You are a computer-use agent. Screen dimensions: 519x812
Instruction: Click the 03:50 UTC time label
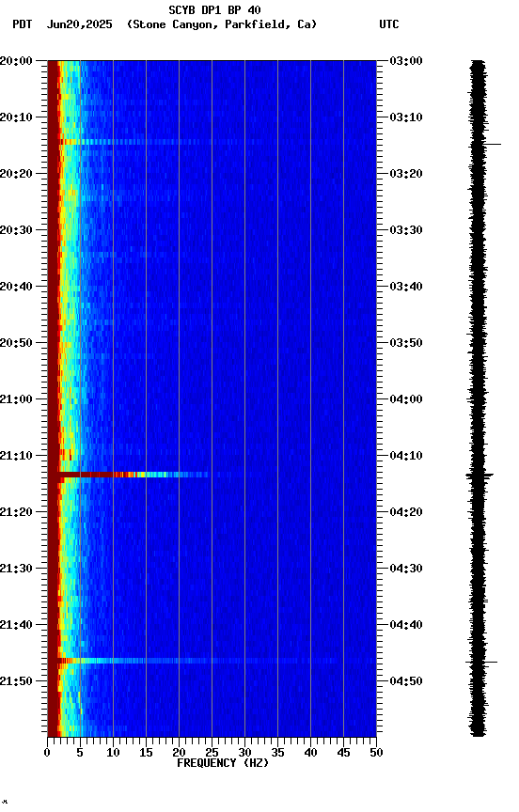406,343
